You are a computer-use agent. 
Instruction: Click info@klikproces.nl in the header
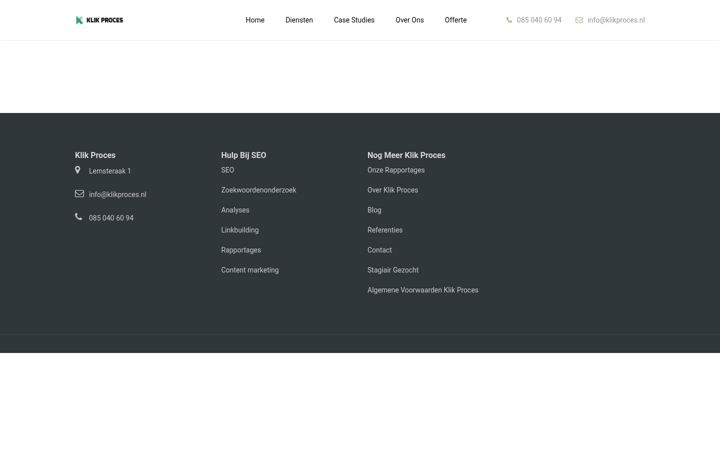point(616,20)
